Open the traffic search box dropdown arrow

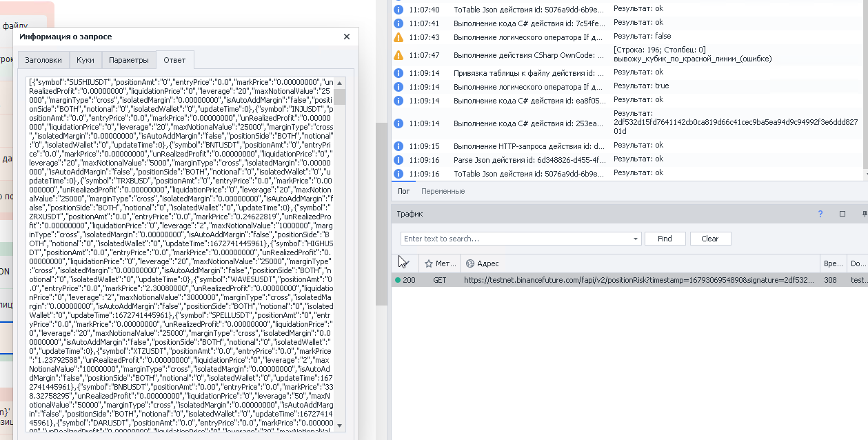pyautogui.click(x=636, y=239)
